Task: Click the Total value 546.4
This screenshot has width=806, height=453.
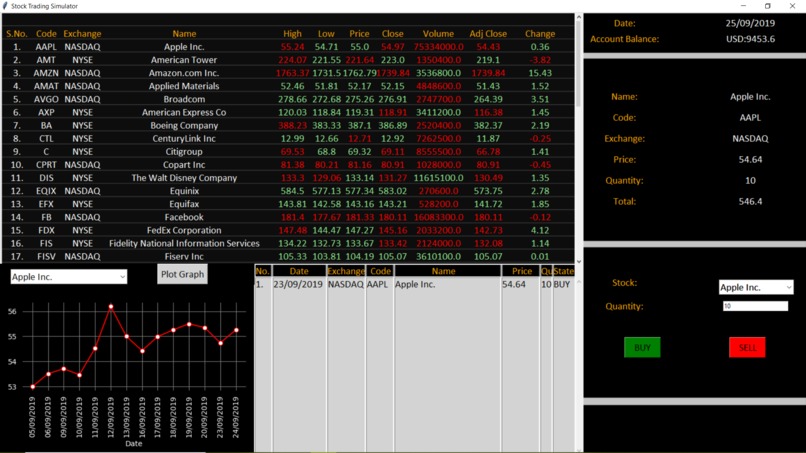Action: [x=750, y=202]
